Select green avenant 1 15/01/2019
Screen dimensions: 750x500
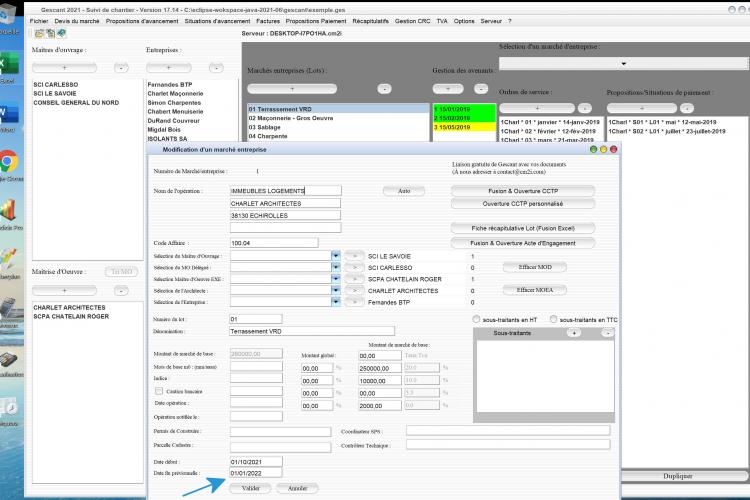[464, 109]
